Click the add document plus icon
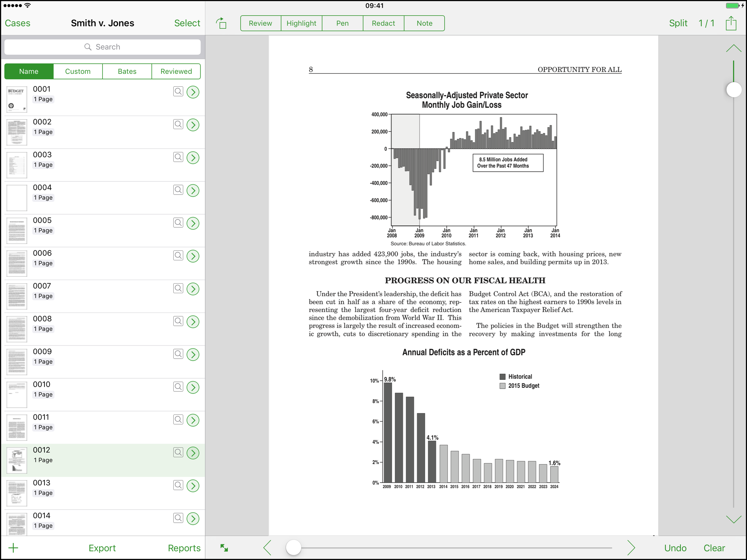The height and width of the screenshot is (560, 747). pyautogui.click(x=13, y=548)
